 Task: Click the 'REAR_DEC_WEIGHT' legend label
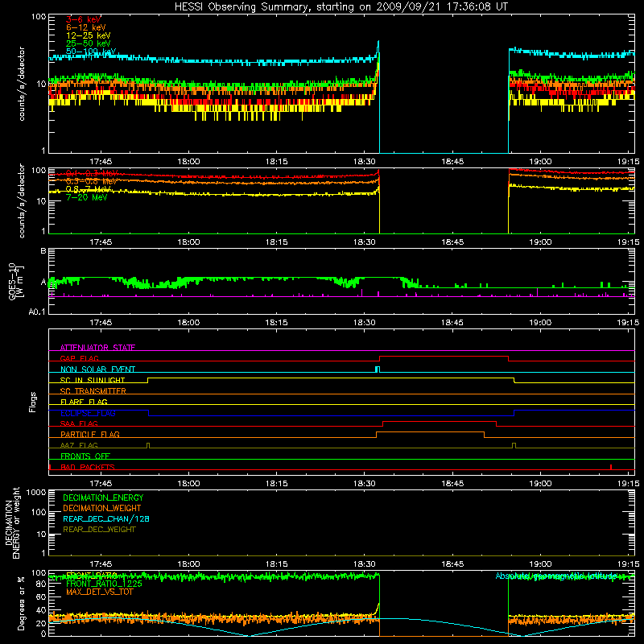(99, 530)
